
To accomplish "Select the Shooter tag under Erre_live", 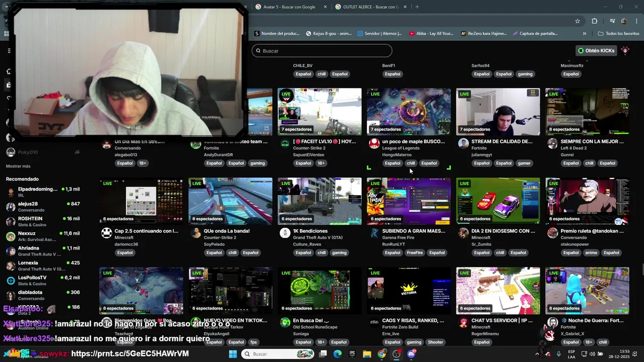I will tap(435, 342).
